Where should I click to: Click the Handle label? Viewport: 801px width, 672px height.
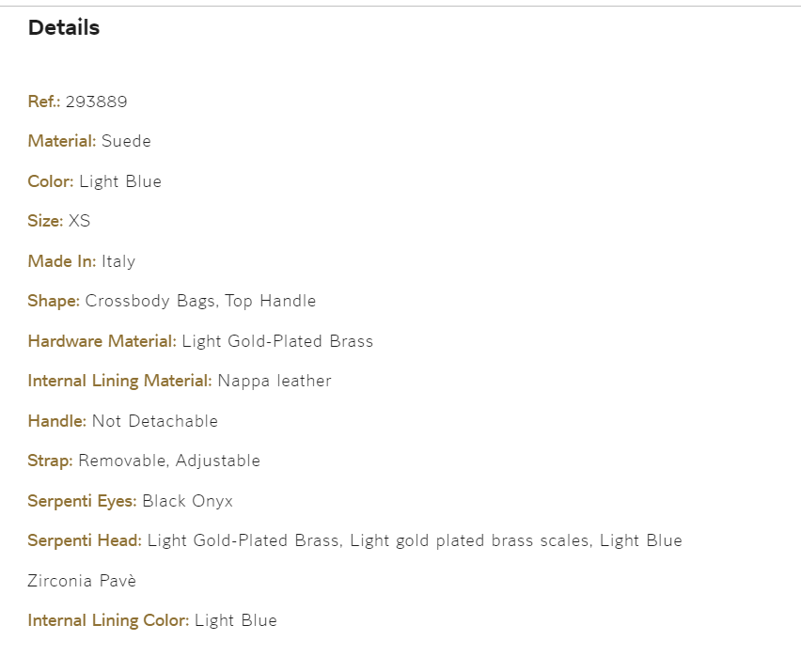pyautogui.click(x=57, y=421)
